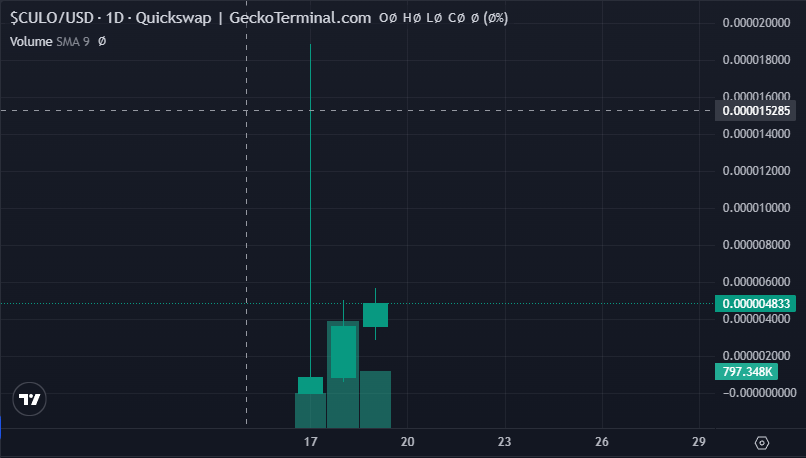
Task: Click the 1D interval text in title
Action: coord(115,18)
